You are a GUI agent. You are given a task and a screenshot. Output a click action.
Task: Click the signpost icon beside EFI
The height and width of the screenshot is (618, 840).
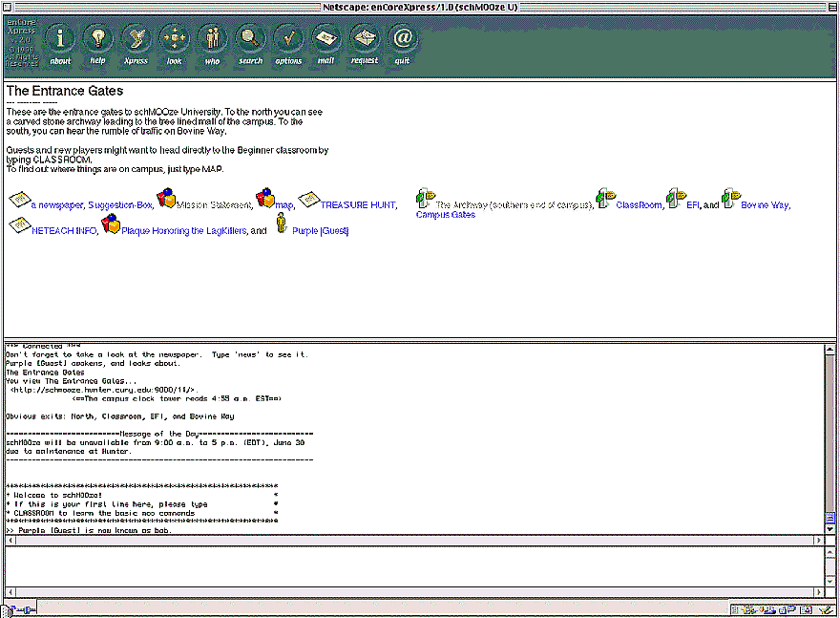tap(676, 198)
